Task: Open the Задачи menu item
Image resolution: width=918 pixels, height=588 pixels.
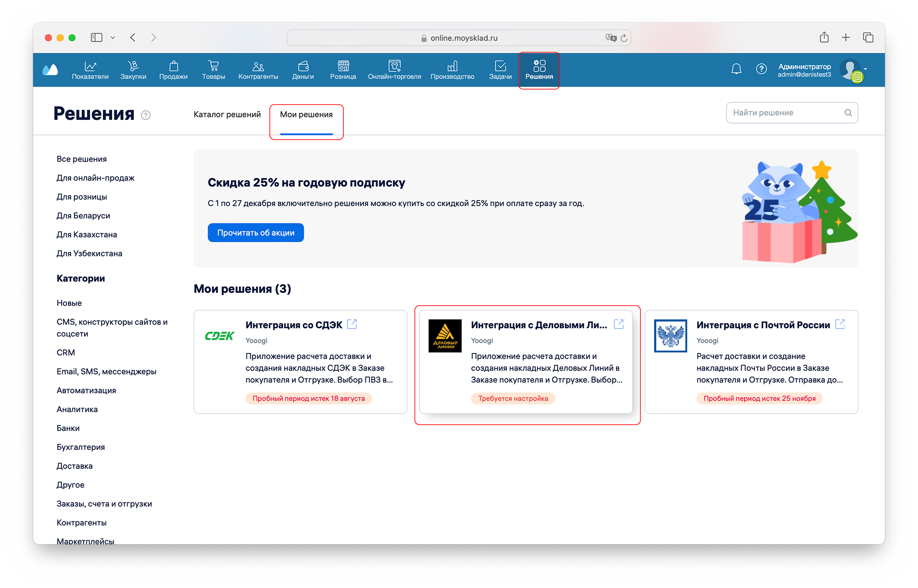Action: pyautogui.click(x=500, y=70)
